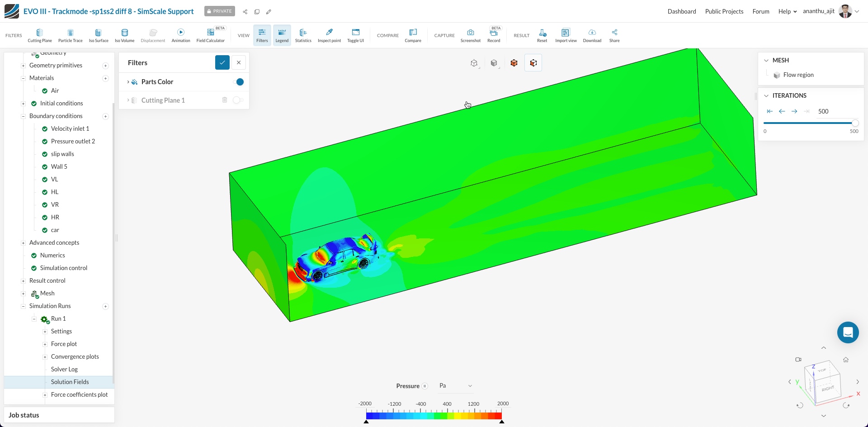
Task: Collapse the ITERATIONS panel section
Action: [x=766, y=95]
